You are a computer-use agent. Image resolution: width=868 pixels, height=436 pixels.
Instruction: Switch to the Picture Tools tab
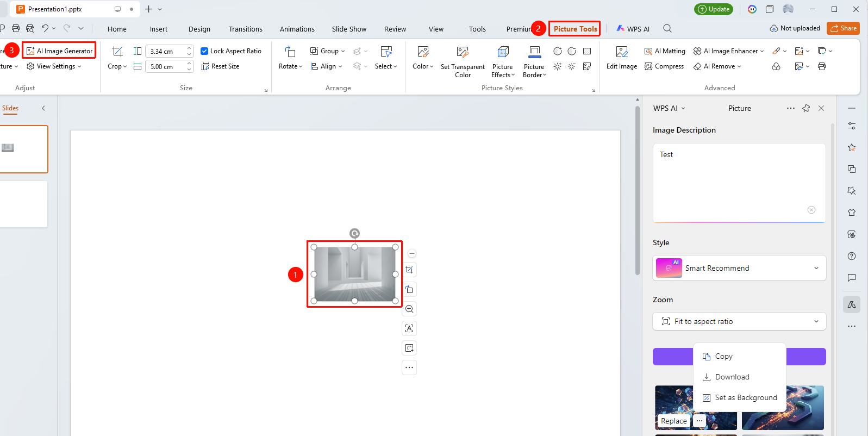tap(575, 29)
